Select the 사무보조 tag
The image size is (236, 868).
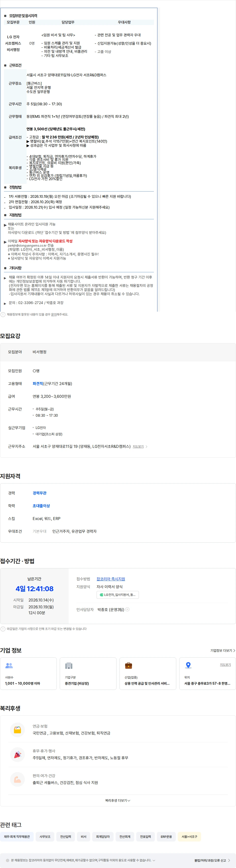(x=45, y=837)
